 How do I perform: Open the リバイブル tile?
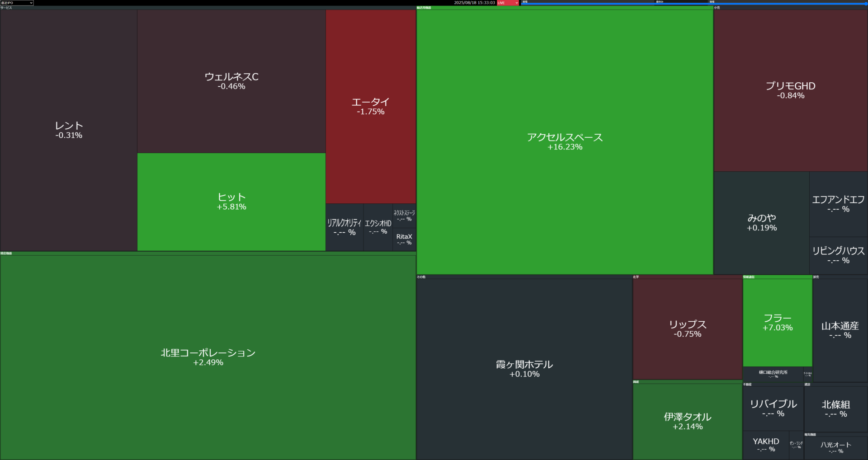[773, 408]
